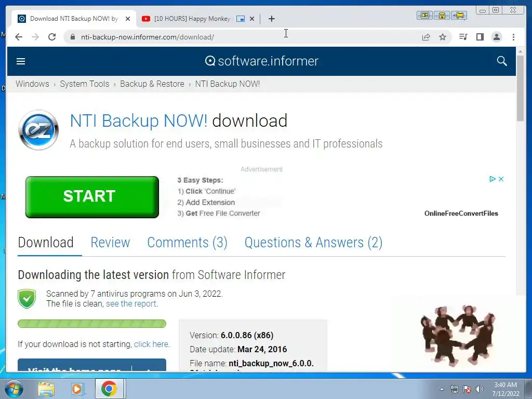Close the advertisement X icon
Image resolution: width=532 pixels, height=399 pixels.
(x=501, y=179)
